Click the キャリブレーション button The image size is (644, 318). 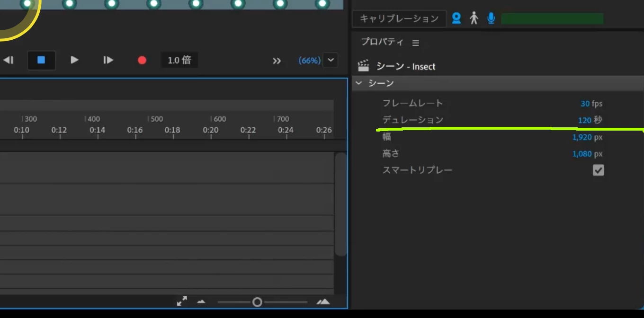click(399, 19)
